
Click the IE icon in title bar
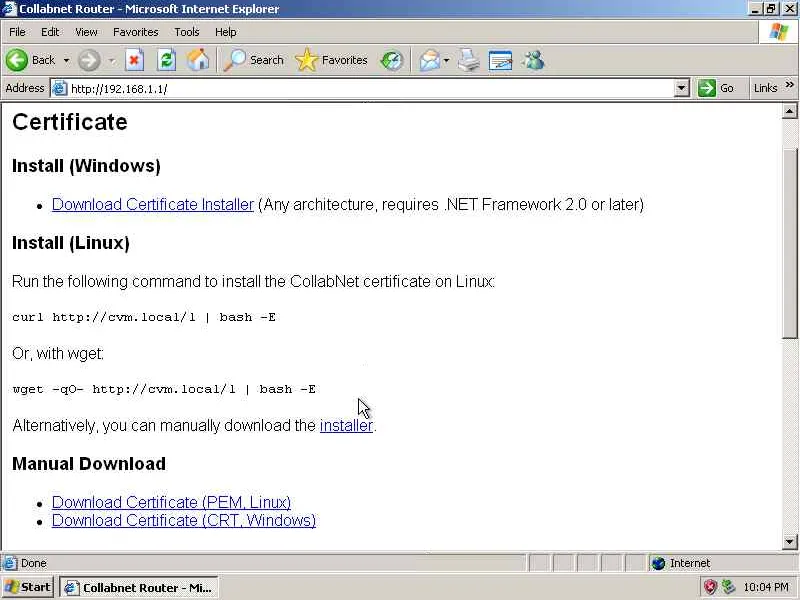pyautogui.click(x=9, y=9)
